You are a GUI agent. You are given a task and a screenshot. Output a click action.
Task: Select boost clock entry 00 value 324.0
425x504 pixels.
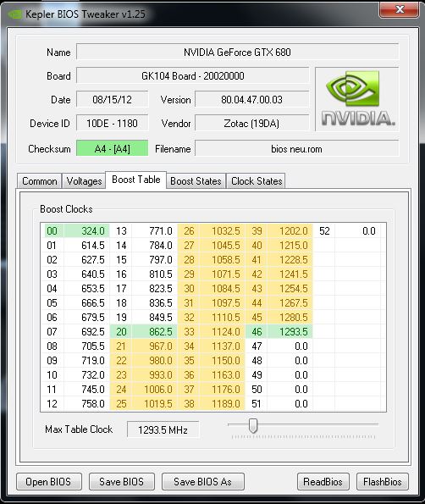click(x=86, y=230)
